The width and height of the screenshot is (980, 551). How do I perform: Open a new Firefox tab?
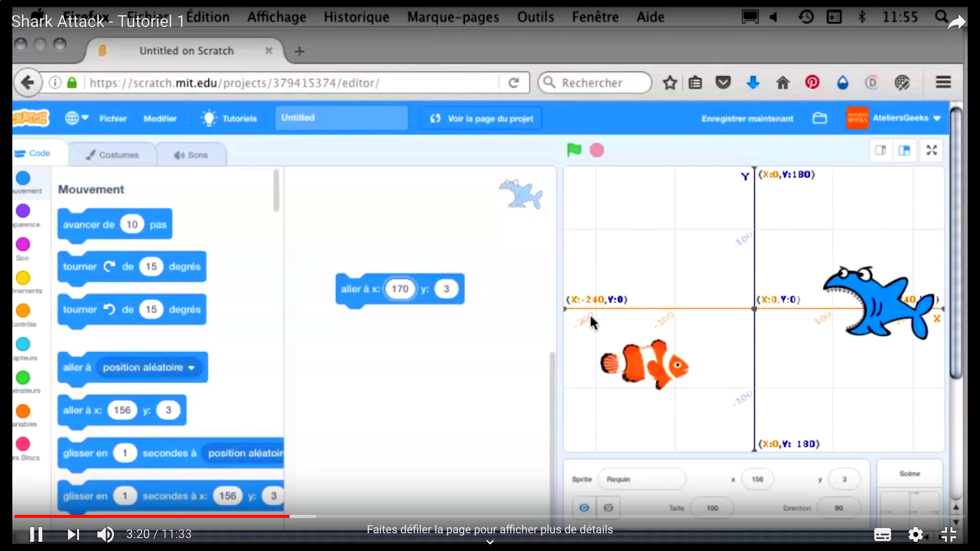click(300, 51)
